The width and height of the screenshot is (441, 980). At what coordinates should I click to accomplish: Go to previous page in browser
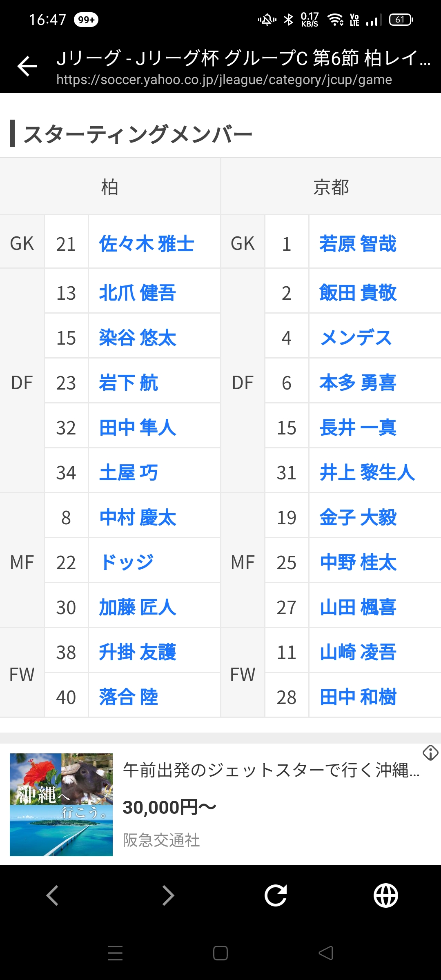[x=52, y=895]
